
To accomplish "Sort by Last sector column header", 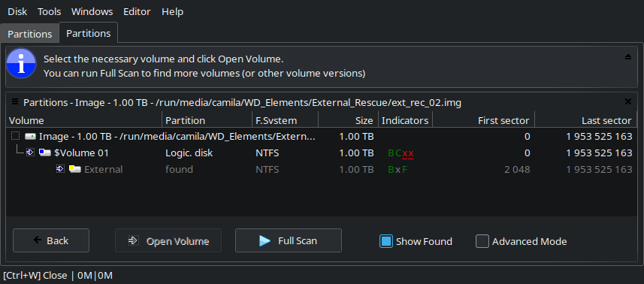I will tap(585, 120).
